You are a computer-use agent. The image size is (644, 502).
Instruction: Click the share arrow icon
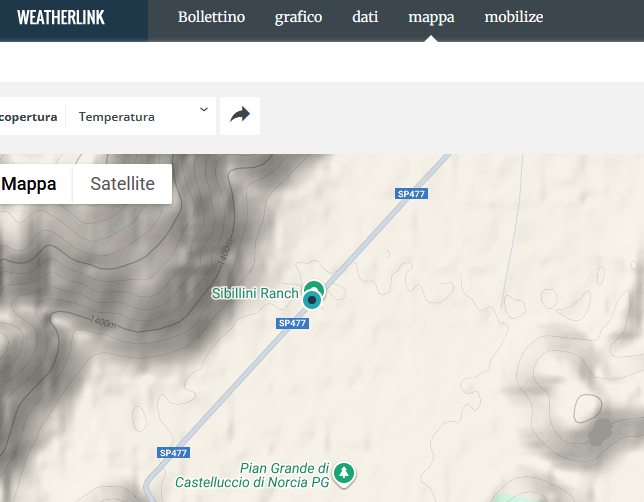coord(240,115)
